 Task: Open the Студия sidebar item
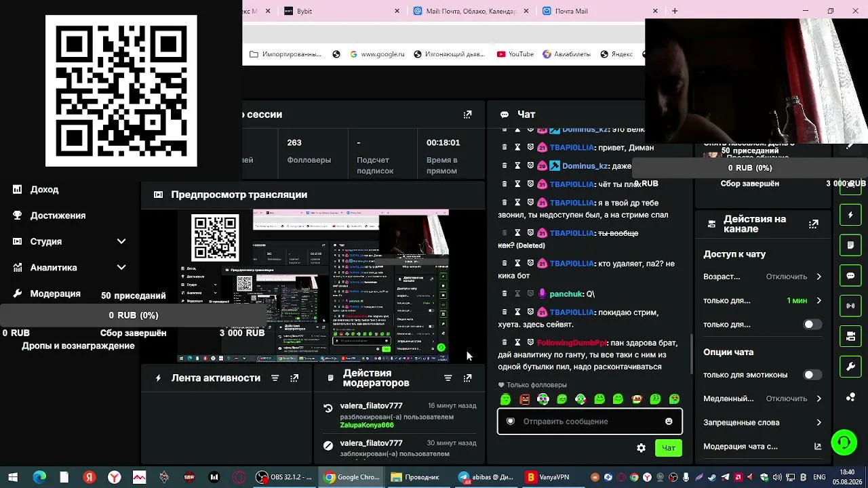45,241
